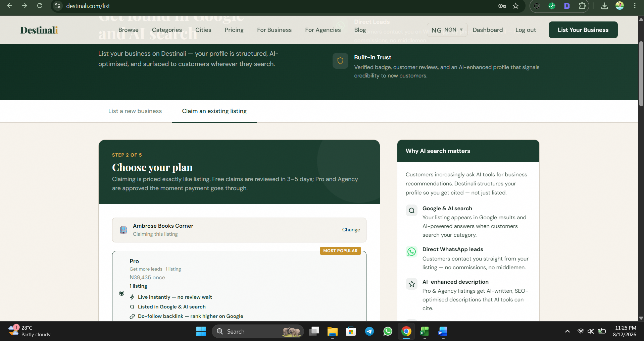Screen dimensions: 644x341
Task: Click the taskbar Search box
Action: pos(258,331)
